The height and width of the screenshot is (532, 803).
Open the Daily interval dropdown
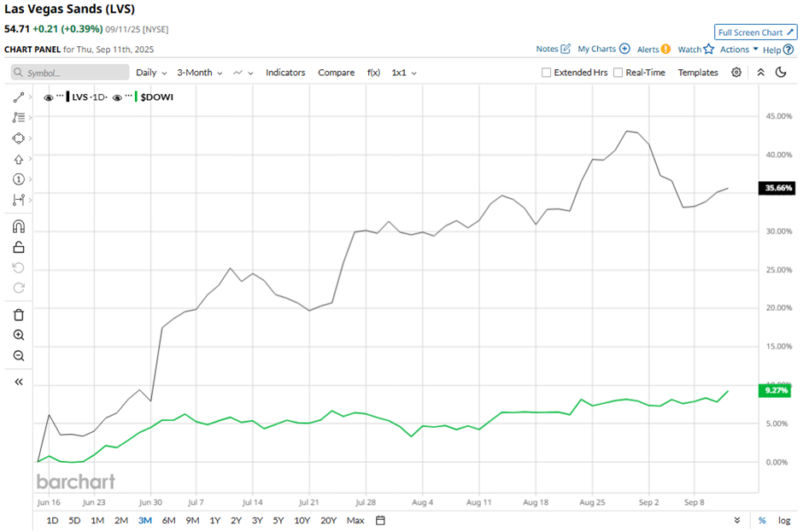point(151,73)
